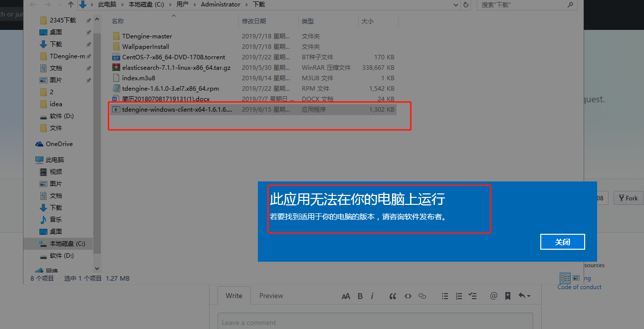This screenshot has height=329, width=644.
Task: Click the 关闭 button in error dialog
Action: [x=562, y=242]
